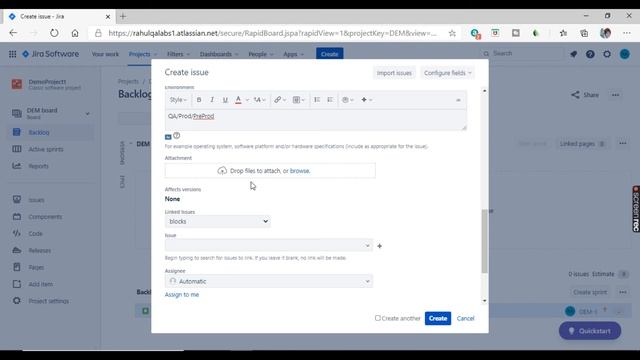
Task: Open the Jira app switcher grid icon
Action: pos(13,54)
